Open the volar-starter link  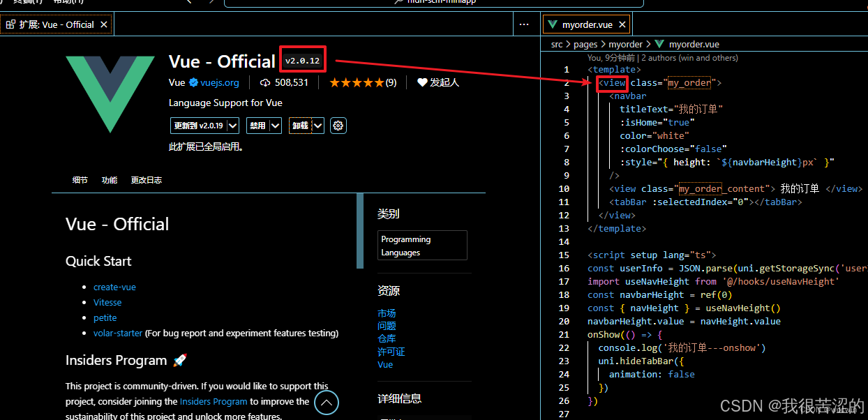pos(118,333)
